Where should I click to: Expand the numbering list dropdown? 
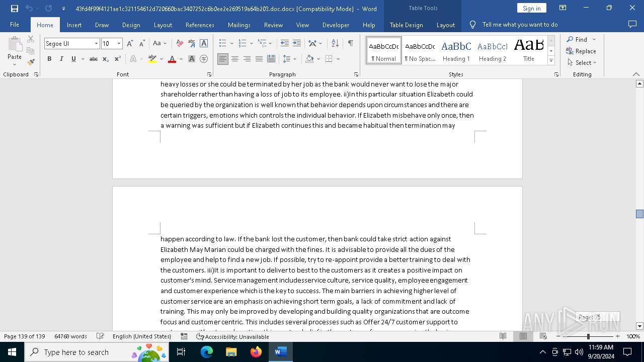[251, 44]
